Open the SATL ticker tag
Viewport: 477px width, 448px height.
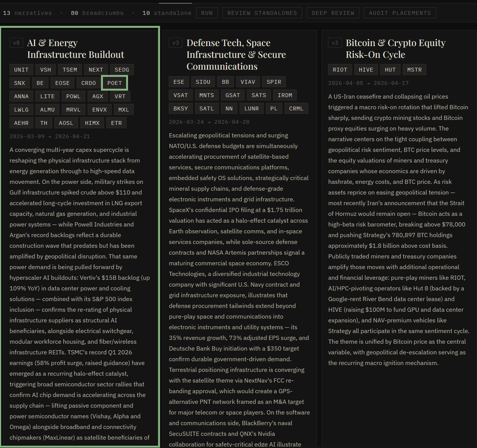coord(207,108)
